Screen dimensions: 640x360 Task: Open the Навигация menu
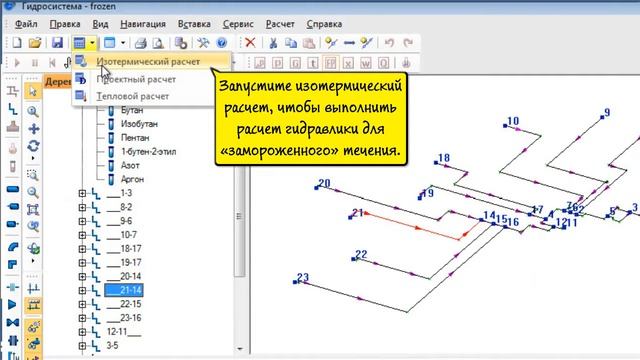[x=143, y=24]
